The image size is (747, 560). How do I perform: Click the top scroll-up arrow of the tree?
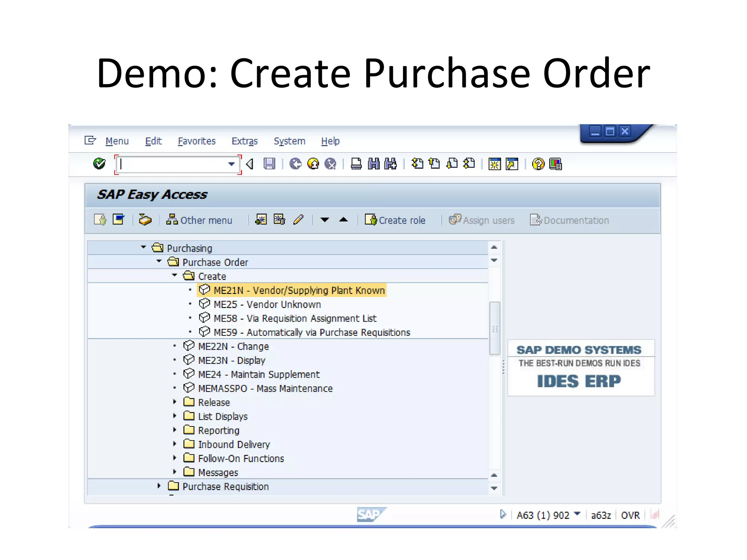(x=494, y=247)
